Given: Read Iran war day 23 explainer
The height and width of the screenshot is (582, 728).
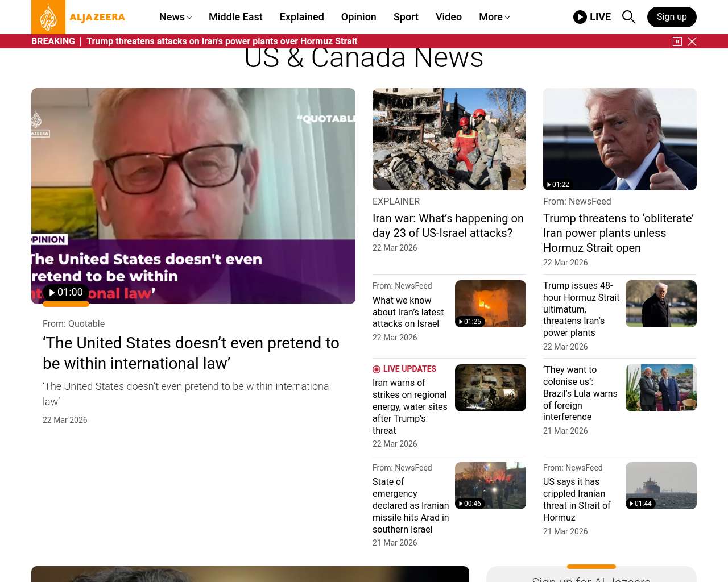Looking at the screenshot, I should pos(448,226).
